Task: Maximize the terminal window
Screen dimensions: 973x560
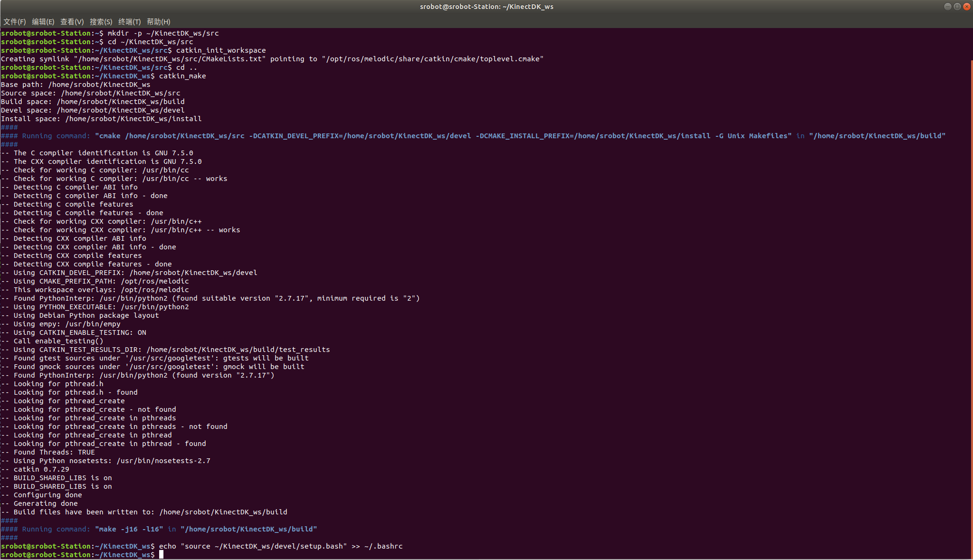Action: click(x=957, y=7)
